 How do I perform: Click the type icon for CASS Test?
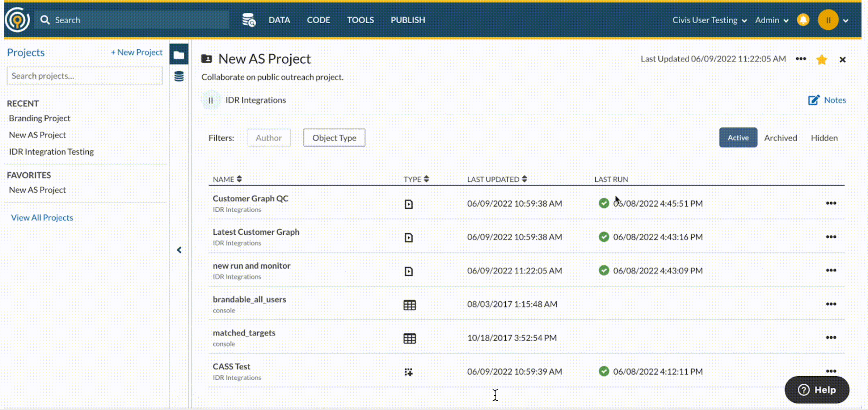pos(409,372)
